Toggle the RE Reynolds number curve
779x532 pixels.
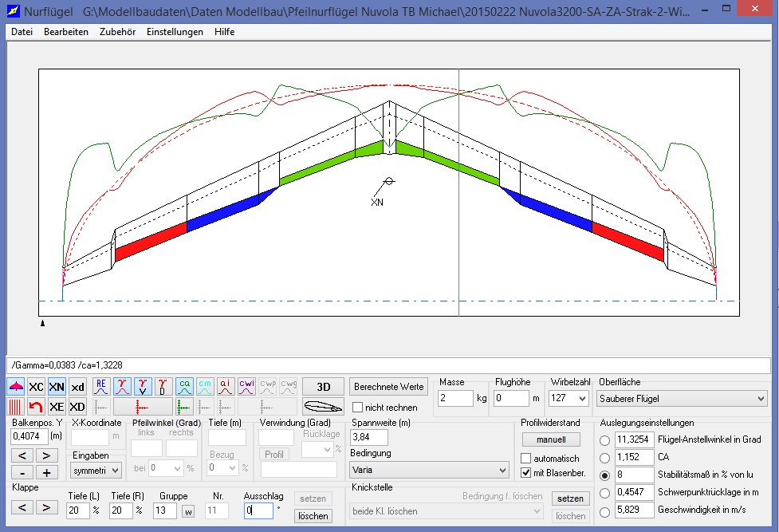tap(101, 386)
